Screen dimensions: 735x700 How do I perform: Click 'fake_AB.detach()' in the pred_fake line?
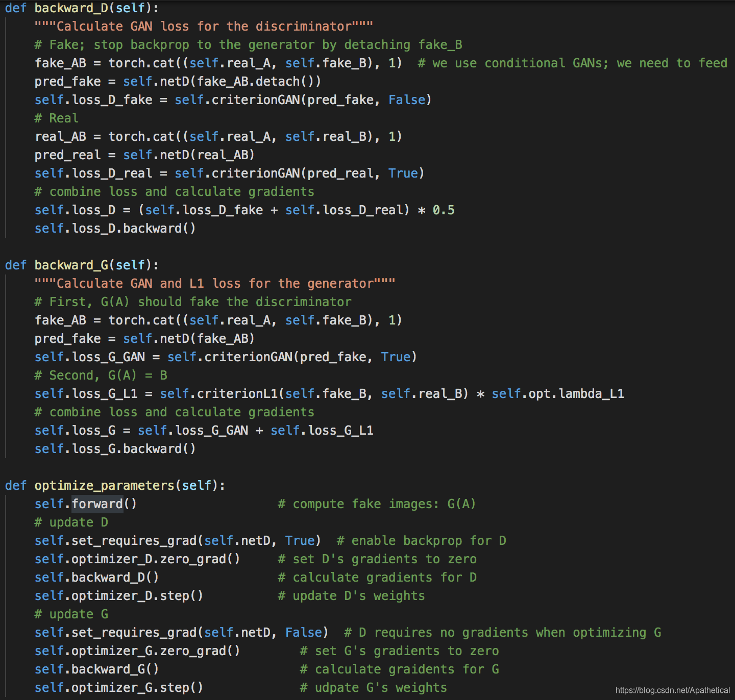click(255, 82)
